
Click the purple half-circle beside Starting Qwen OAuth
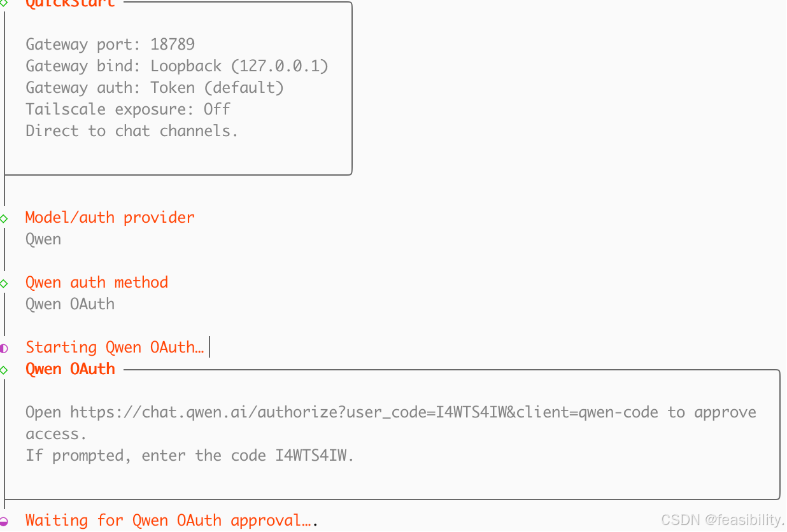coord(4,348)
